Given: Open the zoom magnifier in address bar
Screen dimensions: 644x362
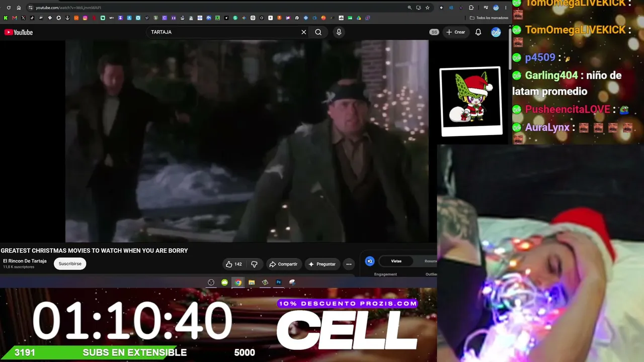Looking at the screenshot, I should pos(410,8).
